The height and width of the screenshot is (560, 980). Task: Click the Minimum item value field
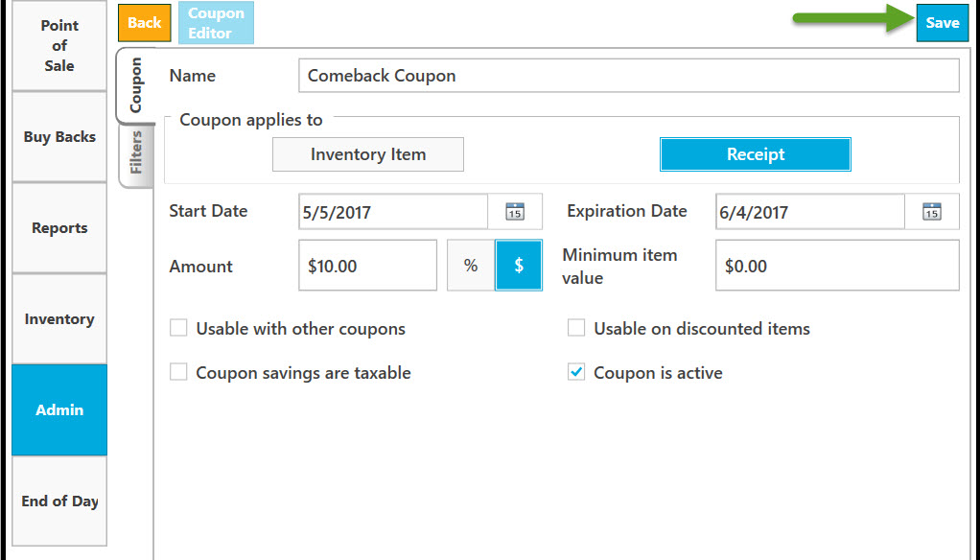click(x=837, y=266)
